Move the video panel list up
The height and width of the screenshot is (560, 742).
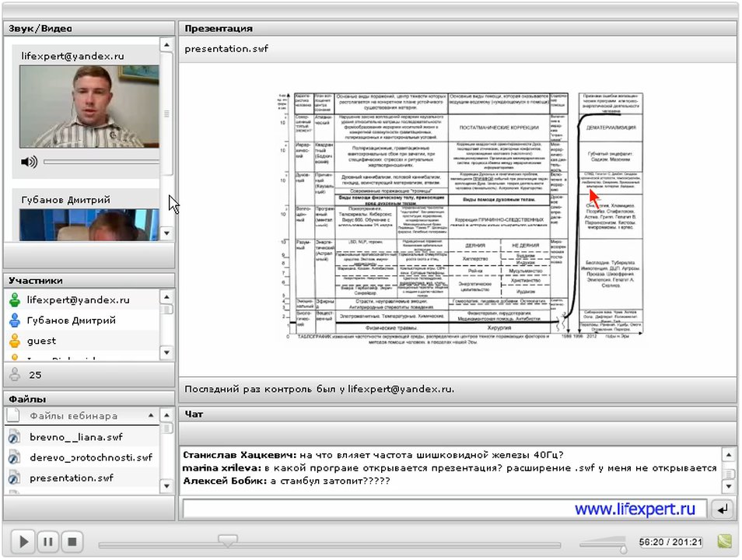pos(166,45)
